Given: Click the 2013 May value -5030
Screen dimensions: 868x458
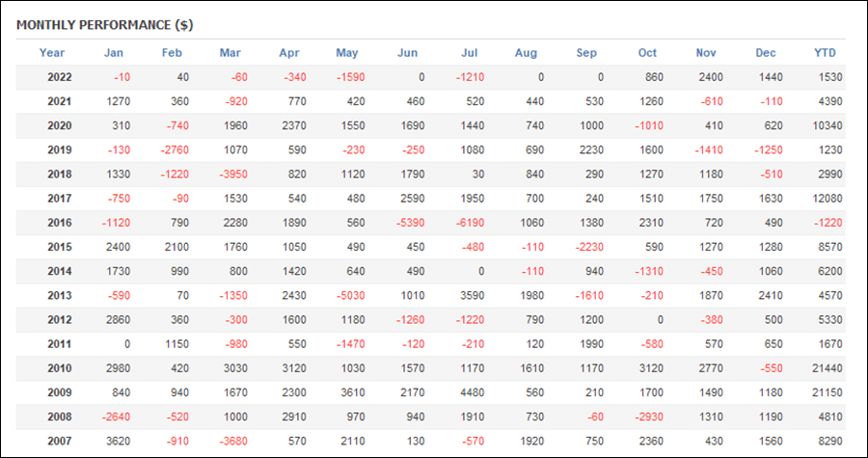Looking at the screenshot, I should [x=350, y=296].
